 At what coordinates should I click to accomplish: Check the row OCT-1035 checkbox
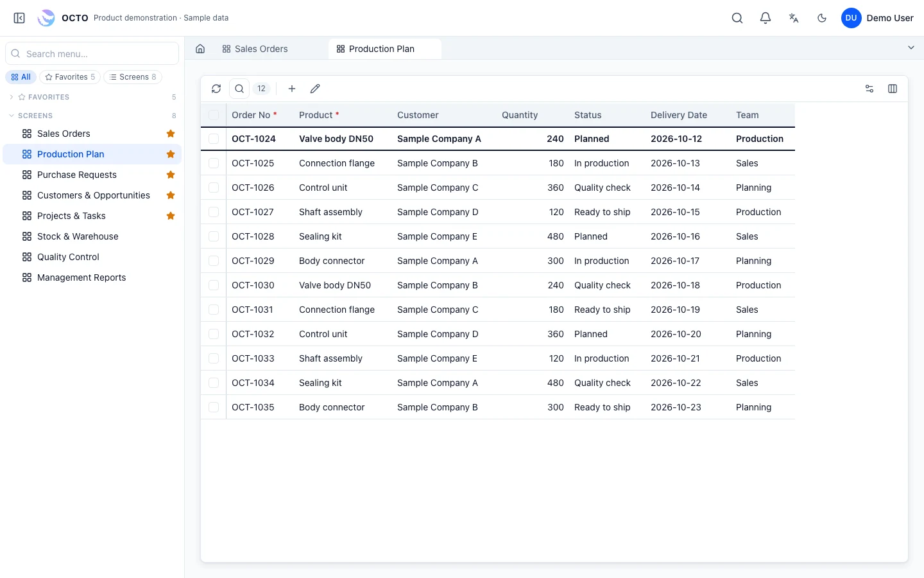click(x=214, y=407)
